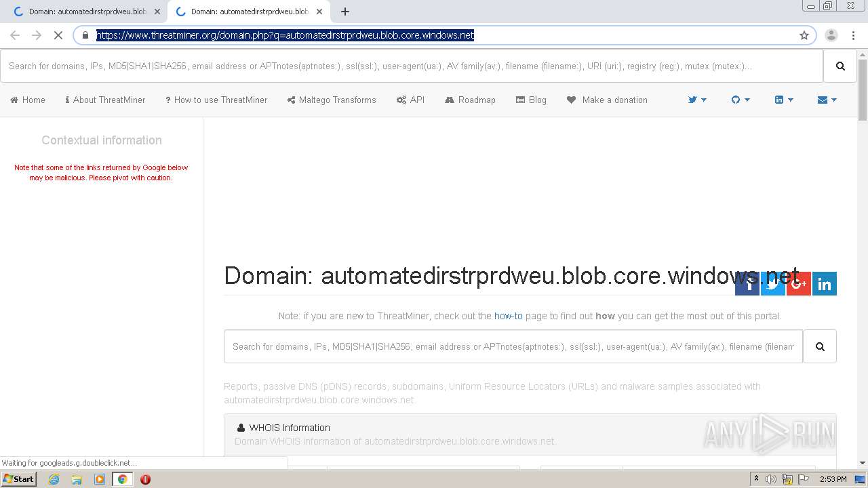Share page on Google Plus
868x488 pixels.
coord(799,284)
